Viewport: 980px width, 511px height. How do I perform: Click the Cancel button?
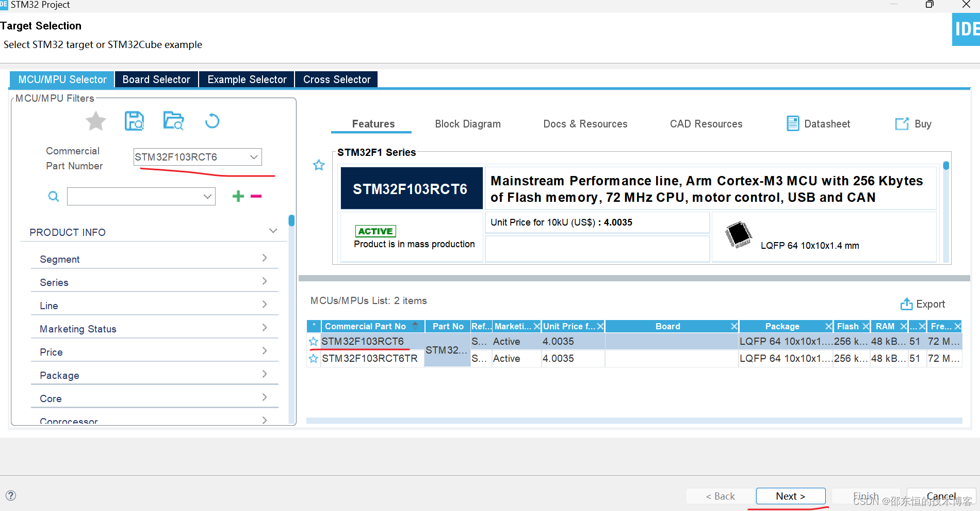941,496
